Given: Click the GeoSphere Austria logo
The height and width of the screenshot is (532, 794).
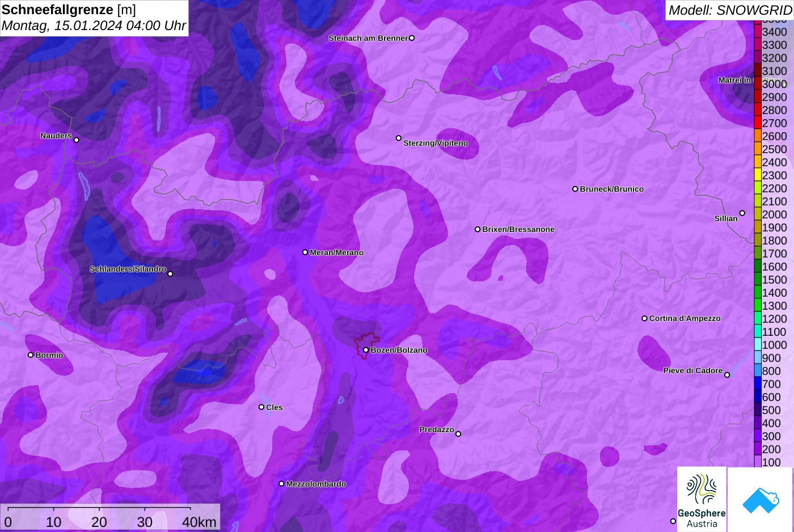Looking at the screenshot, I should [x=702, y=499].
